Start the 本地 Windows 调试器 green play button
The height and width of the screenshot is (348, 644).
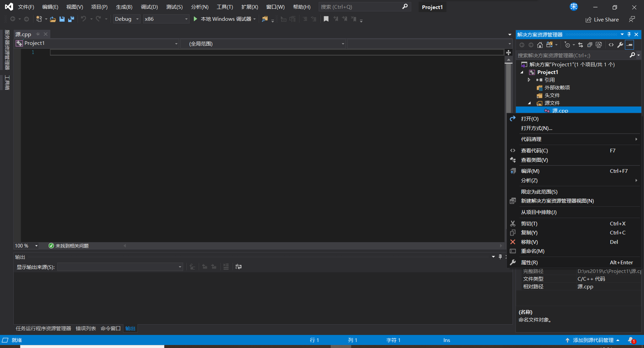coord(195,19)
